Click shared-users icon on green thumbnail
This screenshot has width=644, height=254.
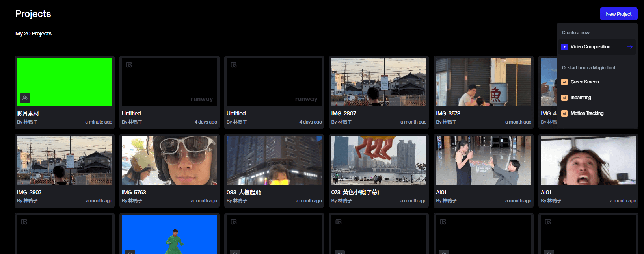click(x=25, y=98)
